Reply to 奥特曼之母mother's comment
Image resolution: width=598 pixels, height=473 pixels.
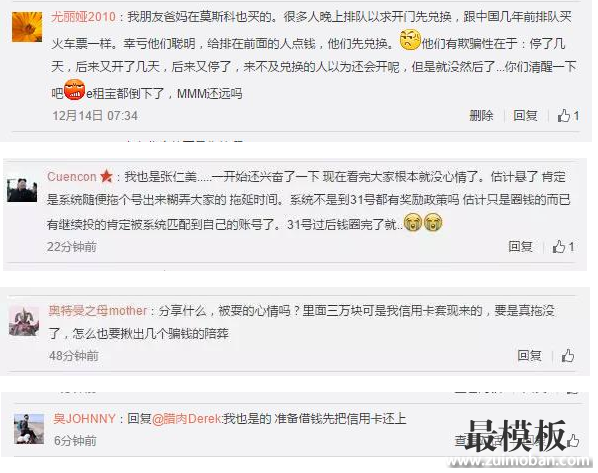click(x=529, y=356)
